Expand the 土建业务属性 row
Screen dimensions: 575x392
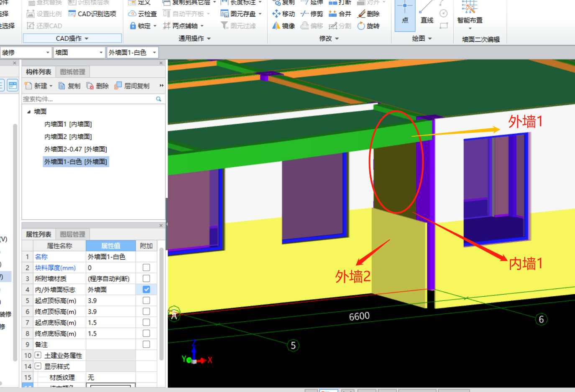(38, 355)
